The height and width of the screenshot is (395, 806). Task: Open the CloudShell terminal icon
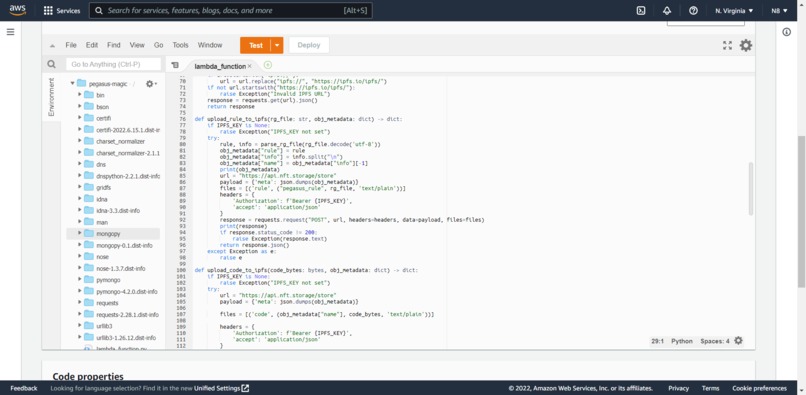tap(641, 10)
